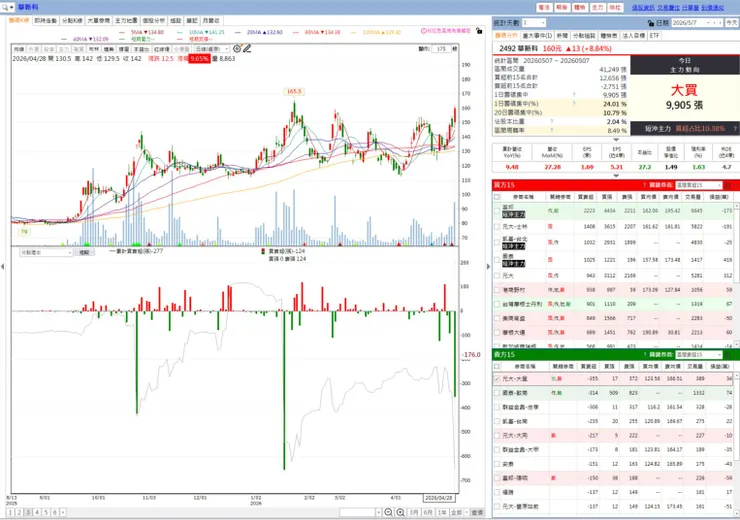Go to chart page 4

[37, 512]
